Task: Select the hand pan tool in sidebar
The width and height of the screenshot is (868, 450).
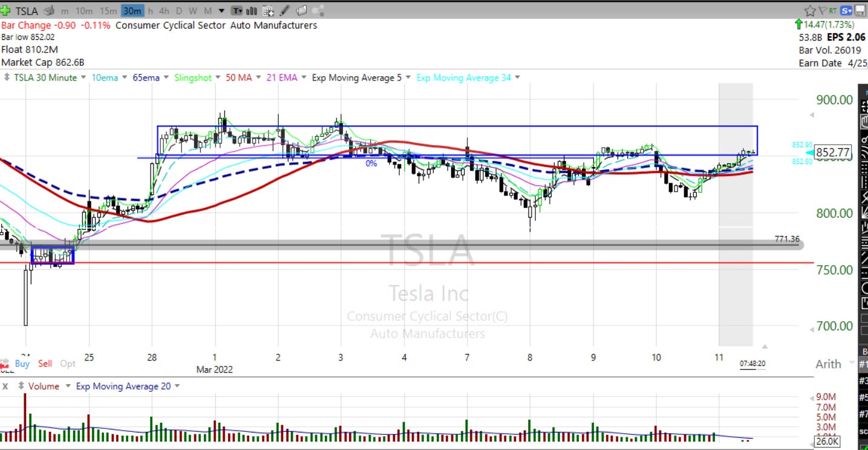Action: click(x=864, y=122)
